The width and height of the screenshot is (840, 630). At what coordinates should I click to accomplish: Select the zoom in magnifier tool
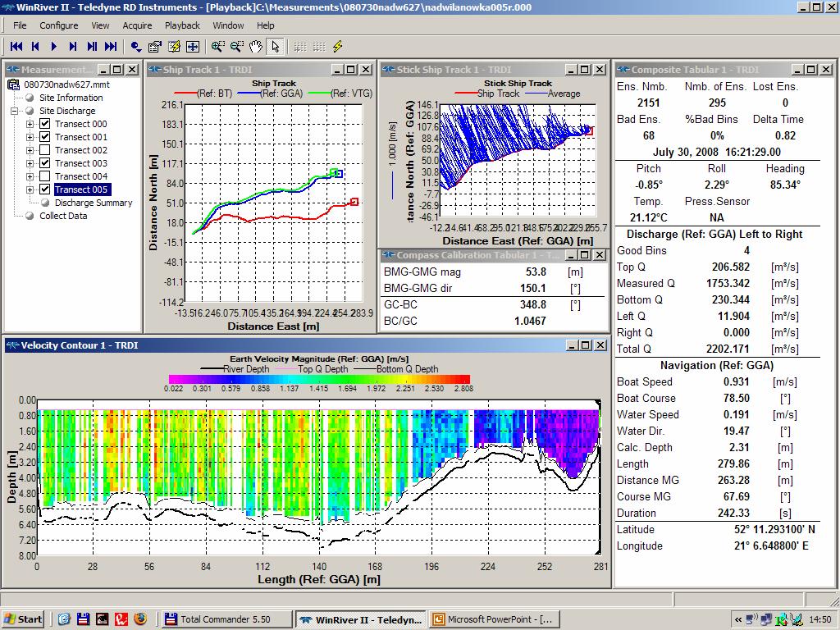(x=217, y=47)
